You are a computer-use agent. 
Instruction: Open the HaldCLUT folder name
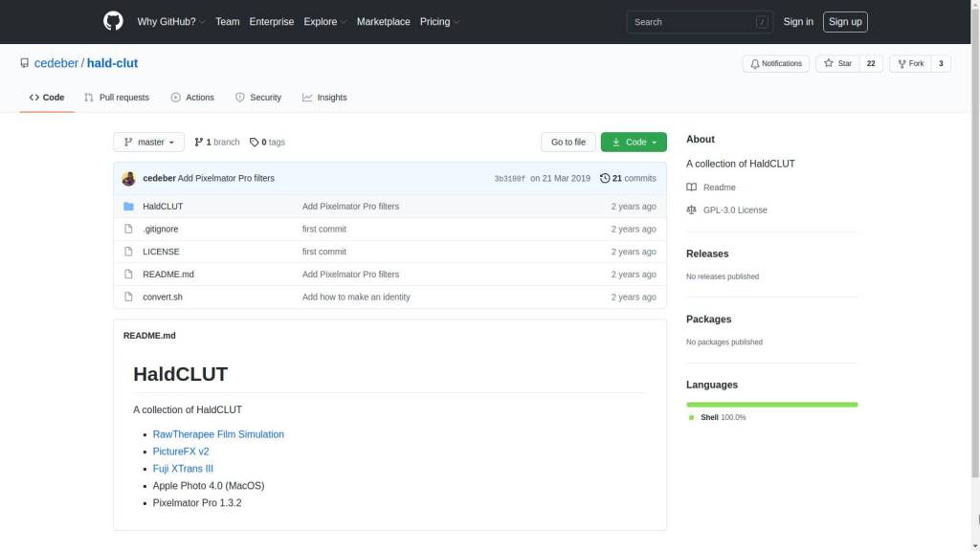click(163, 207)
